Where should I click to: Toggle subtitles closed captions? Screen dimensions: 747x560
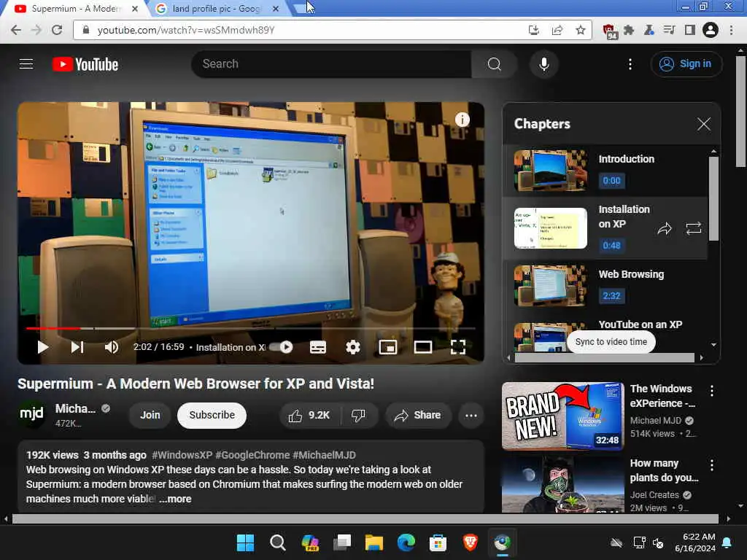pos(318,347)
